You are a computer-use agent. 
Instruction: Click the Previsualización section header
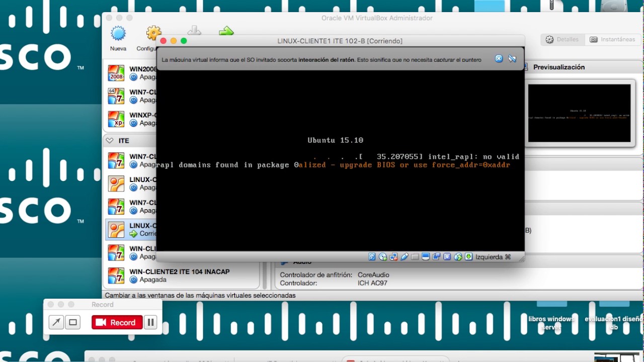coord(559,67)
